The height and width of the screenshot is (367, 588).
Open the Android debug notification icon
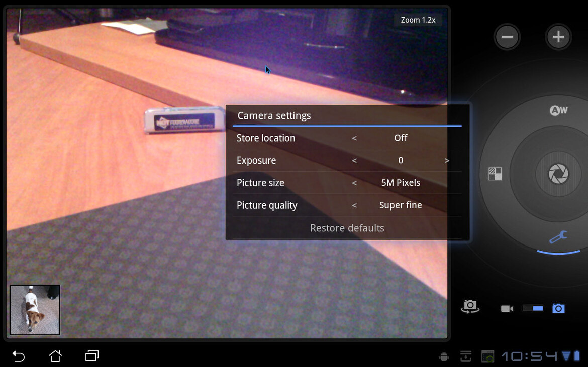[444, 356]
